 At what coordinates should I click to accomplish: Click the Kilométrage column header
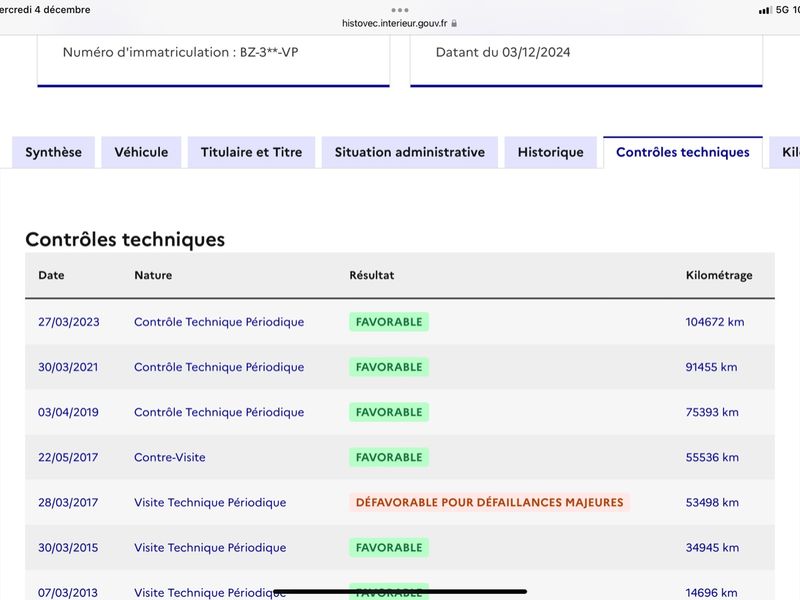coord(719,276)
